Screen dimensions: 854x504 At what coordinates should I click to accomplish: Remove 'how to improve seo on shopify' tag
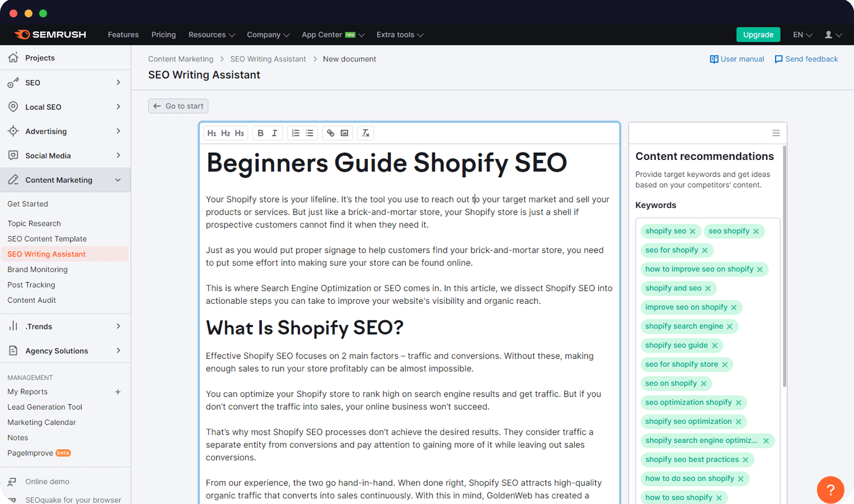point(760,269)
